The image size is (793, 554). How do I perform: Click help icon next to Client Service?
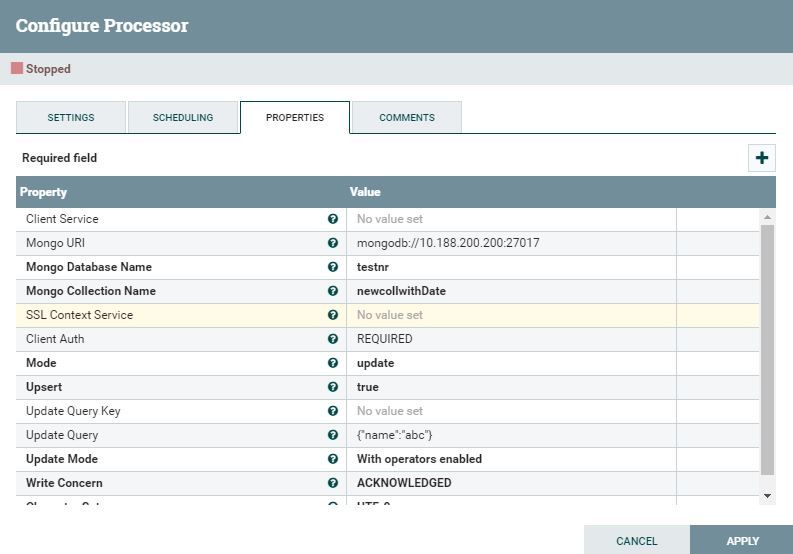[332, 219]
